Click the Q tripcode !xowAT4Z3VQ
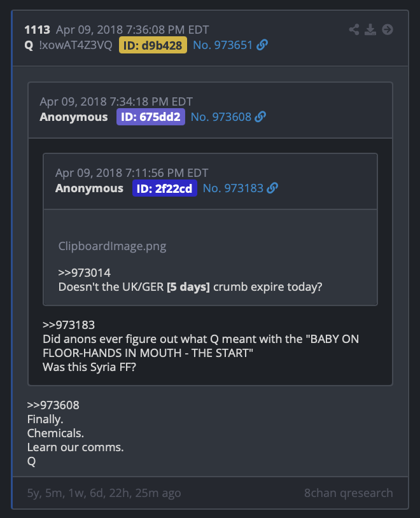This screenshot has height=518, width=420. coord(76,45)
